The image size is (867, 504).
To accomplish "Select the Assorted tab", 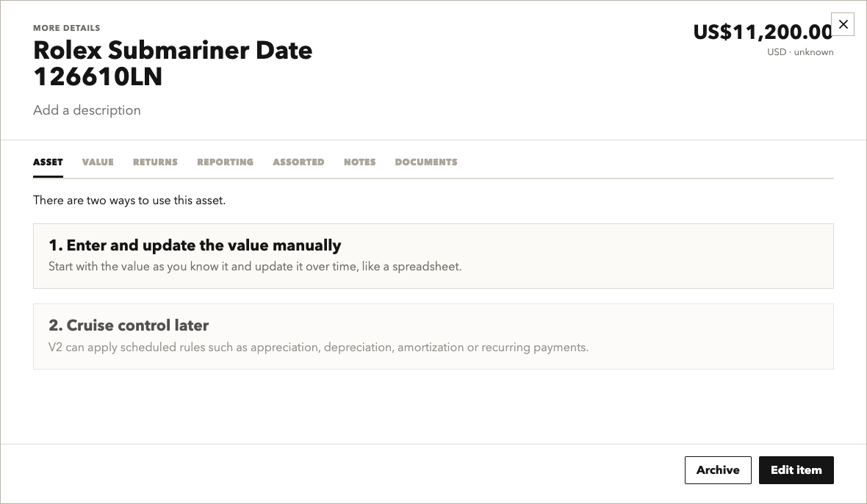I will (298, 162).
